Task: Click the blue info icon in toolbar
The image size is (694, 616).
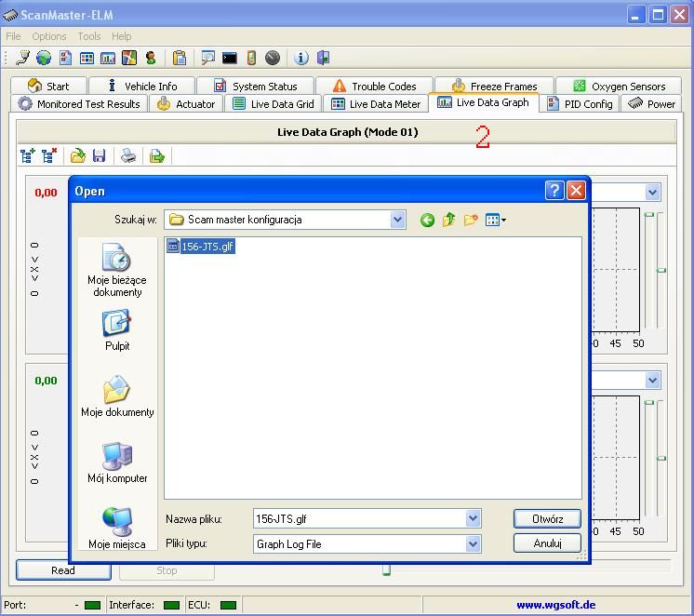Action: (x=301, y=58)
